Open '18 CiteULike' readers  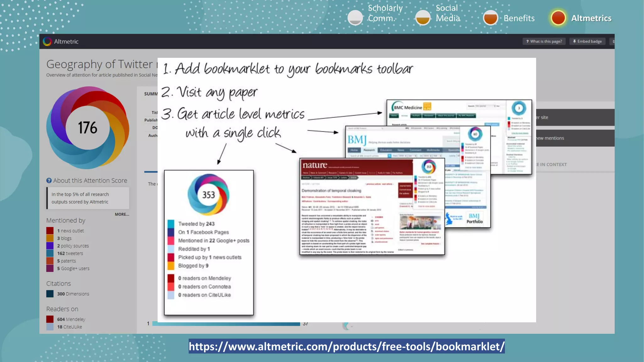pos(69,327)
